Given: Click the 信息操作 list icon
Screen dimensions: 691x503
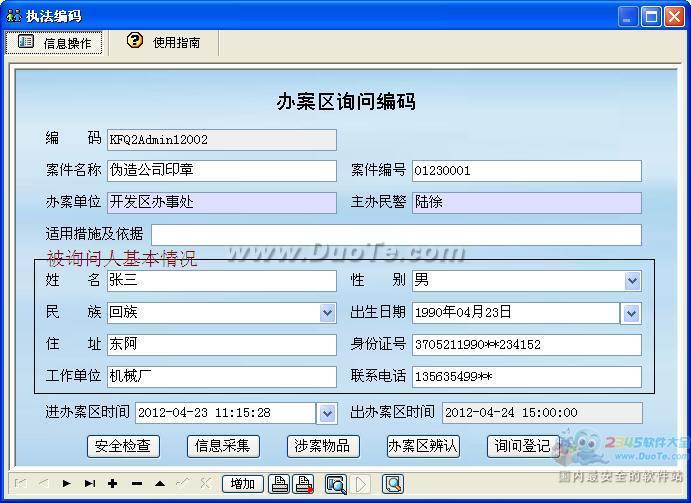Looking at the screenshot, I should coord(26,41).
